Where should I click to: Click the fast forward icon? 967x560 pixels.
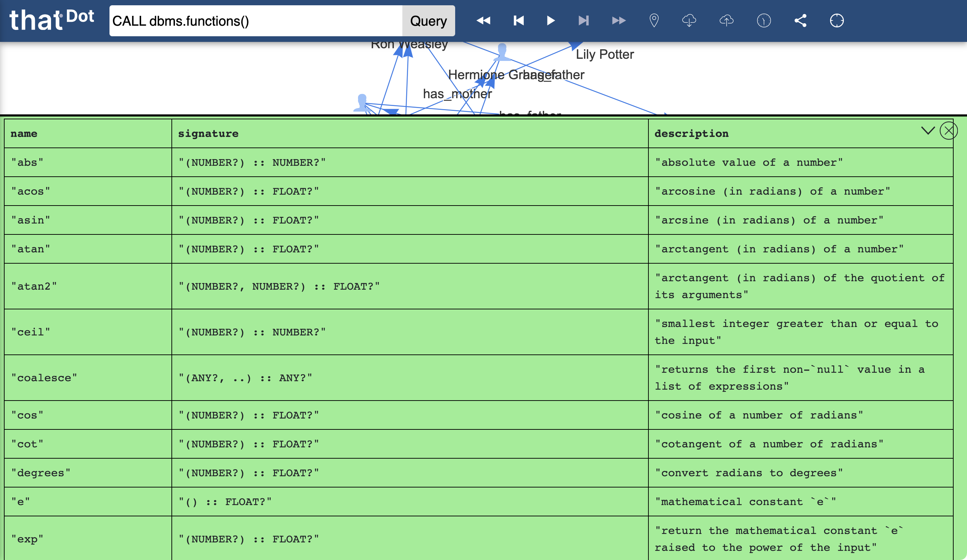pyautogui.click(x=616, y=21)
